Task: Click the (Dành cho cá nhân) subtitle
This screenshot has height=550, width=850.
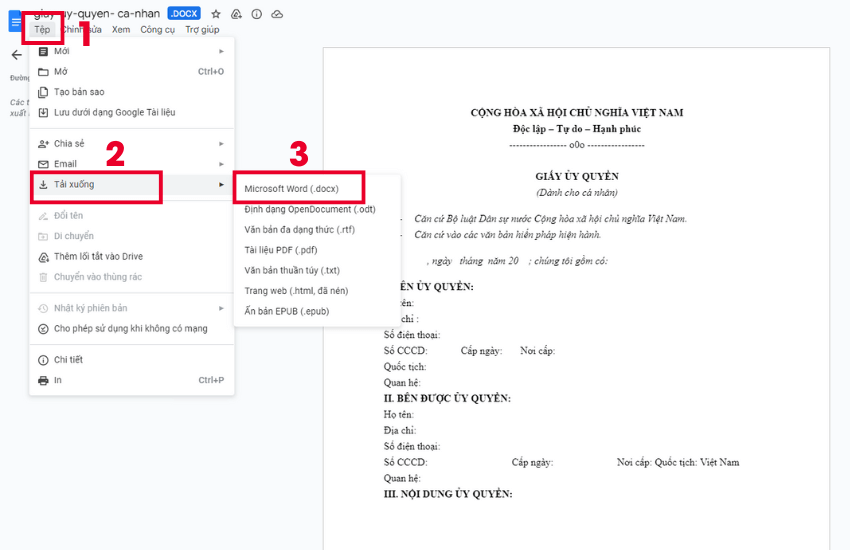Action: (x=577, y=192)
